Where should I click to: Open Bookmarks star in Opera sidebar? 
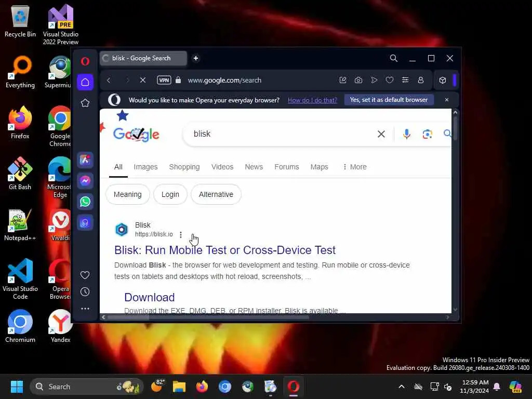pyautogui.click(x=85, y=103)
